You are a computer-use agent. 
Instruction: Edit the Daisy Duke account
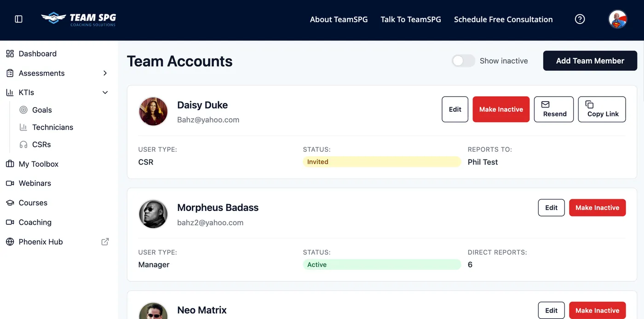click(455, 109)
